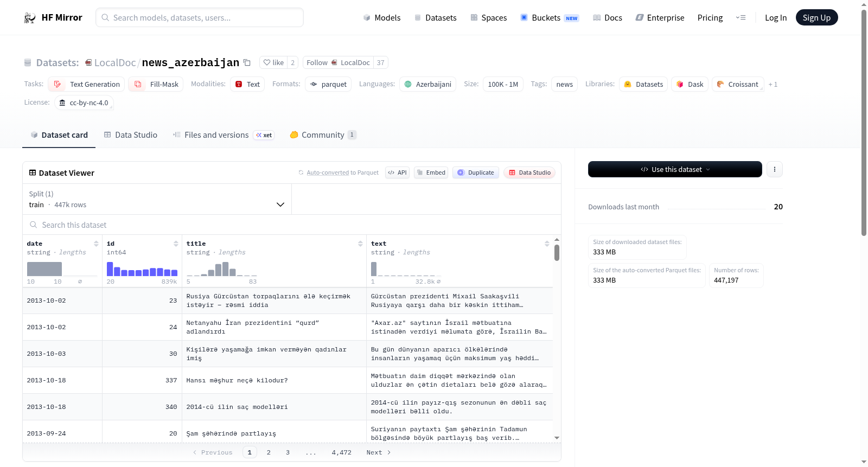
Task: Open the Community tab
Action: tap(323, 135)
